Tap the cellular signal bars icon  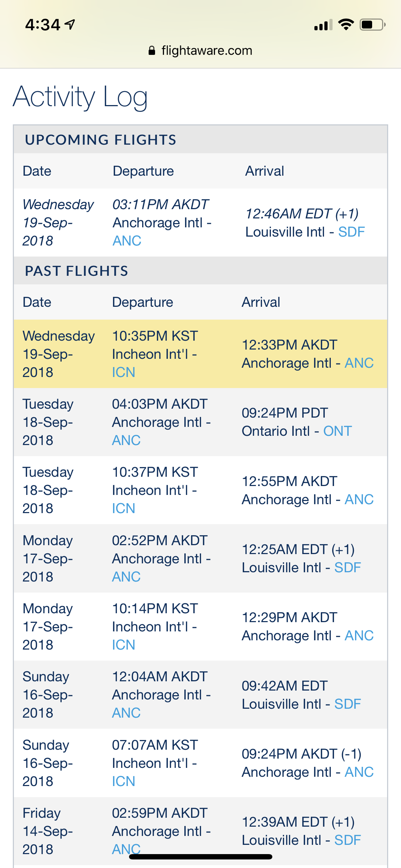[x=323, y=25]
